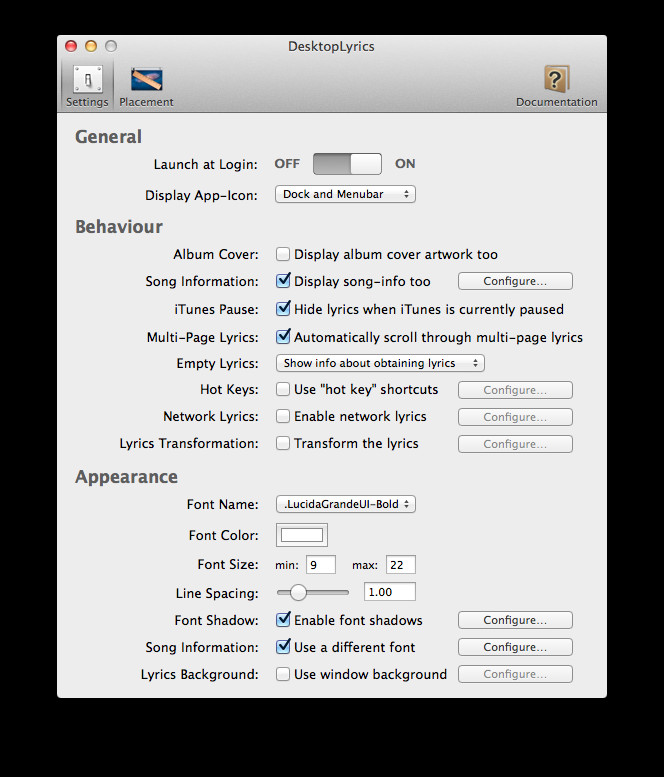Open the Display App-Icon dropdown
Screen dimensions: 664x777
tap(345, 194)
